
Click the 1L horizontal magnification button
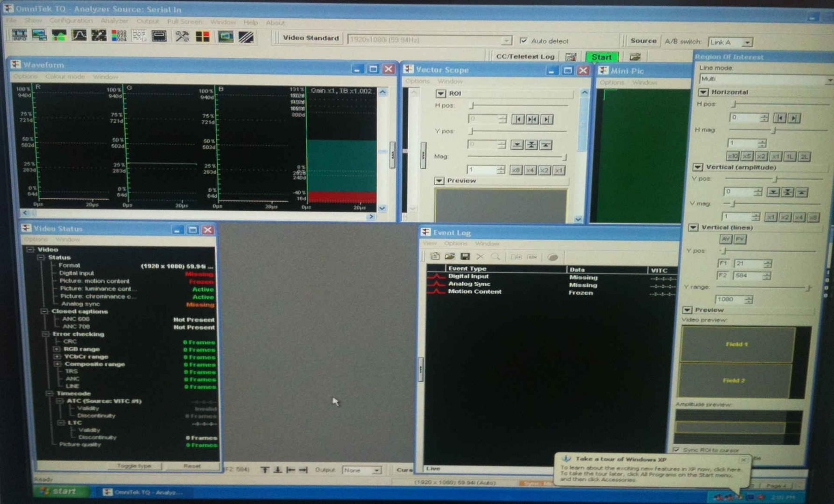click(790, 156)
